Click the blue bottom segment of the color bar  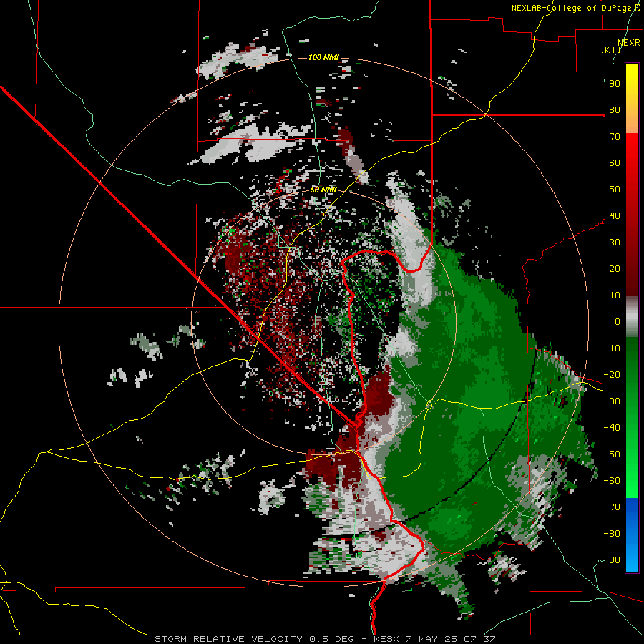[632, 535]
